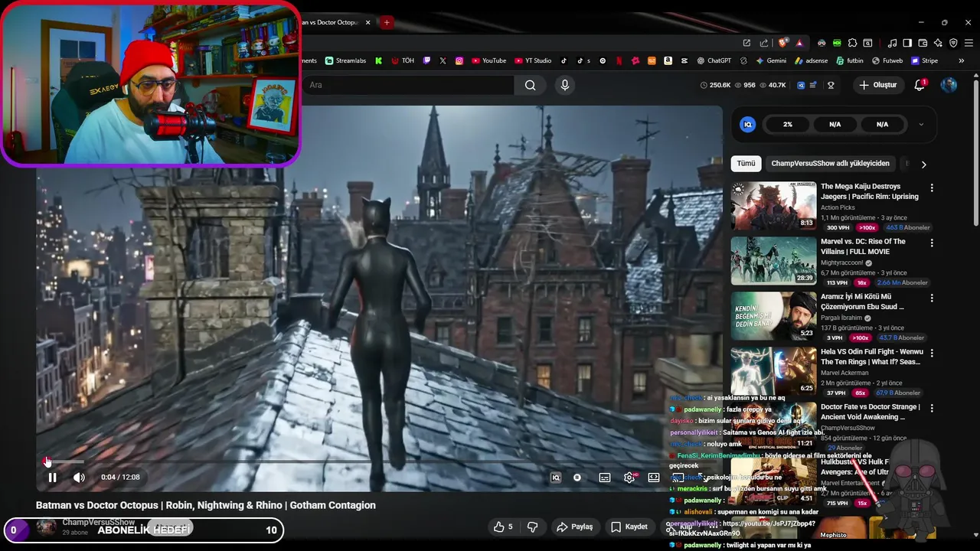Image resolution: width=980 pixels, height=551 pixels.
Task: Select ChampVersusSShow adlı yükleyiciden chip
Action: (831, 163)
